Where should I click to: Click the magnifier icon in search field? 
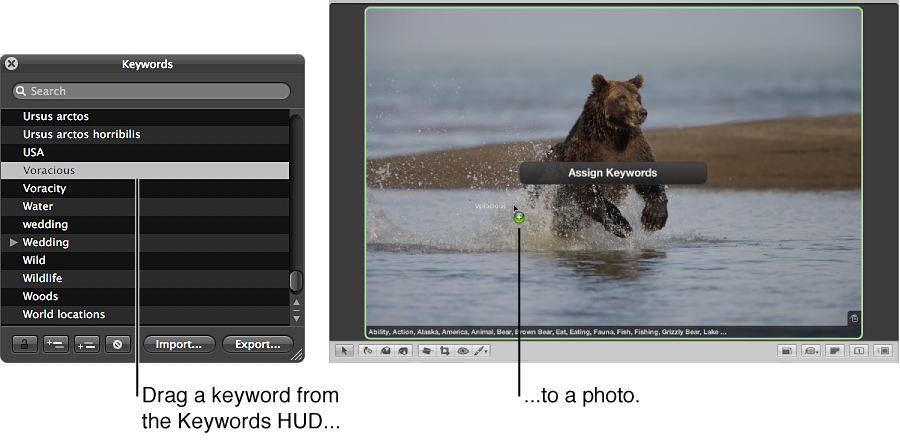pyautogui.click(x=21, y=91)
